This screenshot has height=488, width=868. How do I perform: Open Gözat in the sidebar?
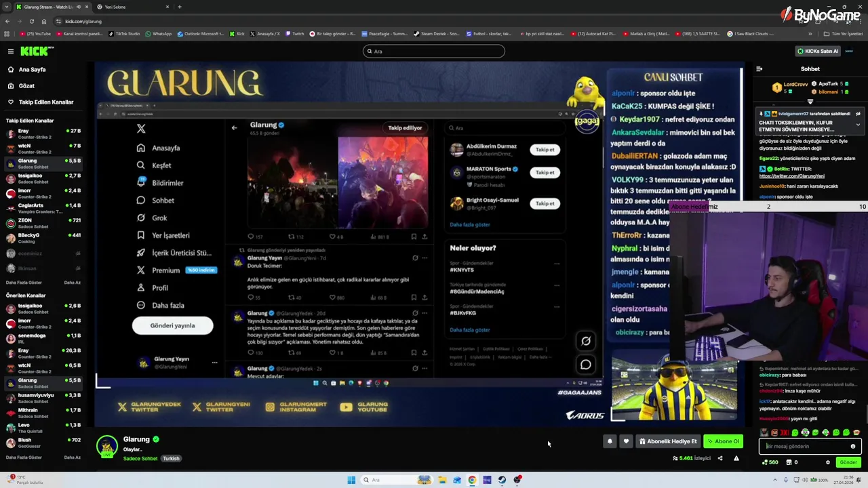click(x=26, y=86)
